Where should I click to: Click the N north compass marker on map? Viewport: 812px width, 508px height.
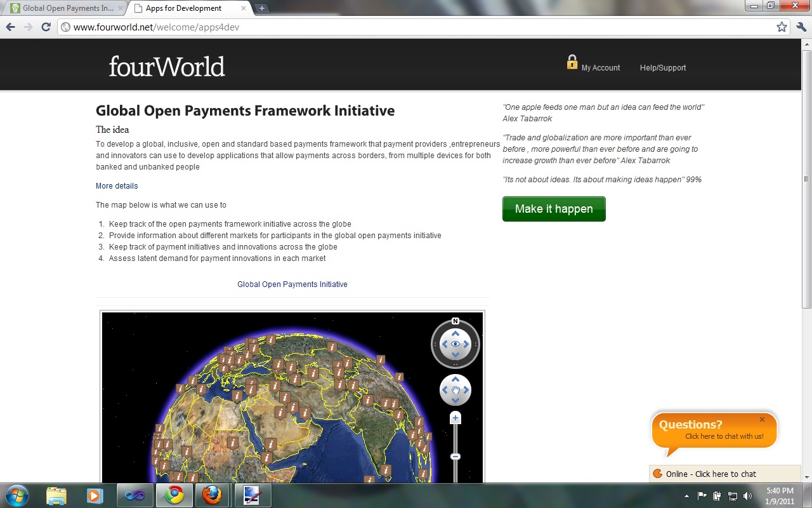pos(455,321)
